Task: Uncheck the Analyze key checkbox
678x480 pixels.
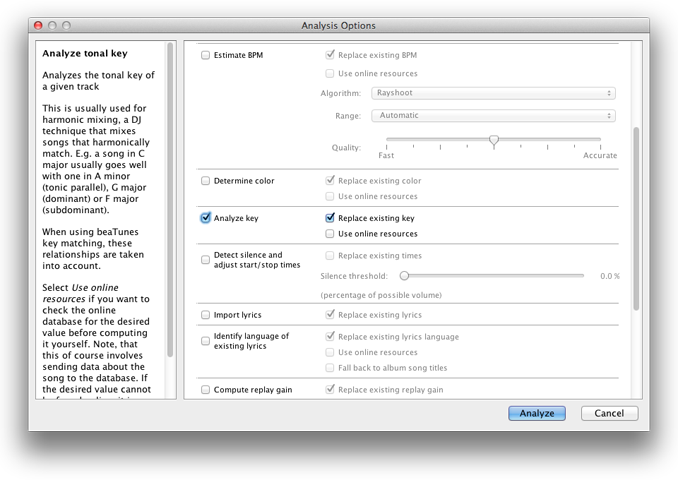Action: (205, 218)
